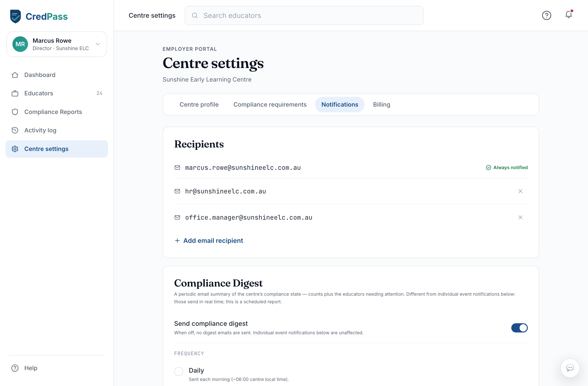Click the Sunshine Early Learning Centre subtitle
588x386 pixels.
coord(207,79)
